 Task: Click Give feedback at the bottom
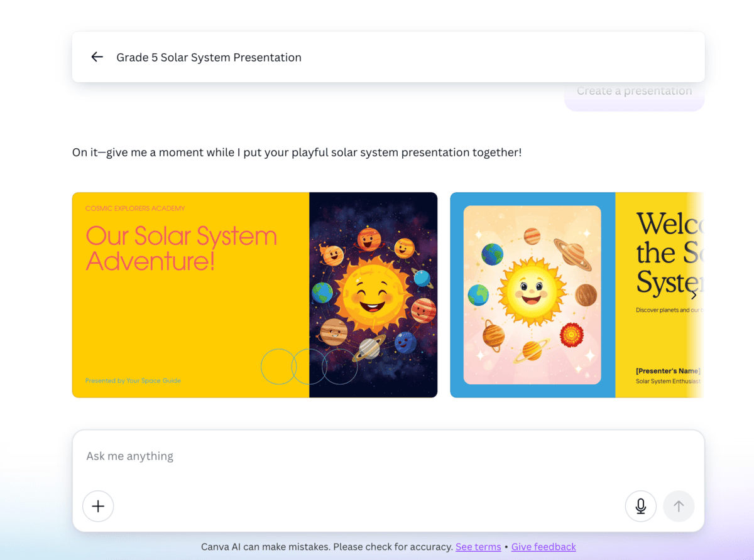click(x=544, y=547)
